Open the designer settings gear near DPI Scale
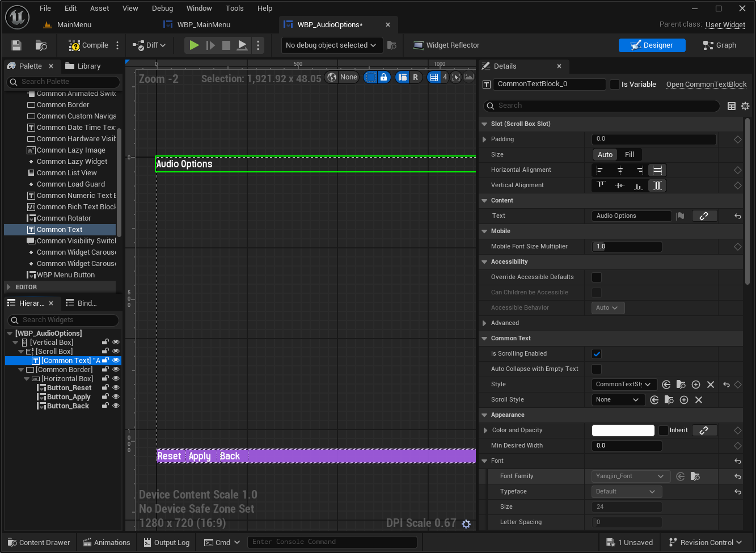The image size is (756, 553). [466, 524]
